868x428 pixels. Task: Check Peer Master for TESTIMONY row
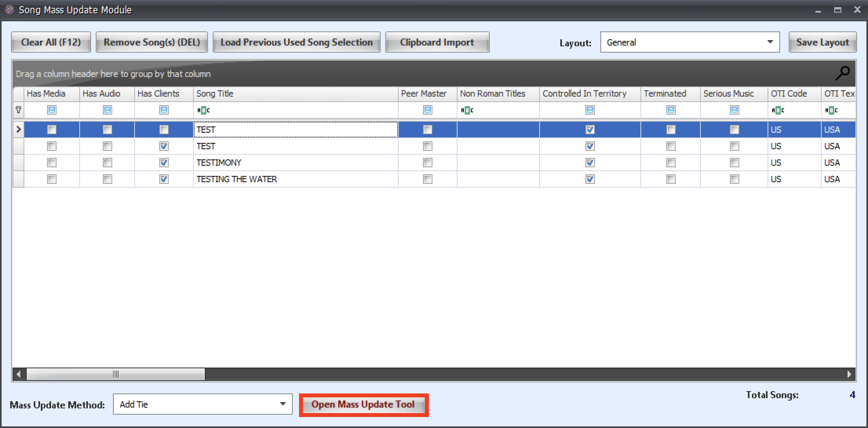point(427,163)
